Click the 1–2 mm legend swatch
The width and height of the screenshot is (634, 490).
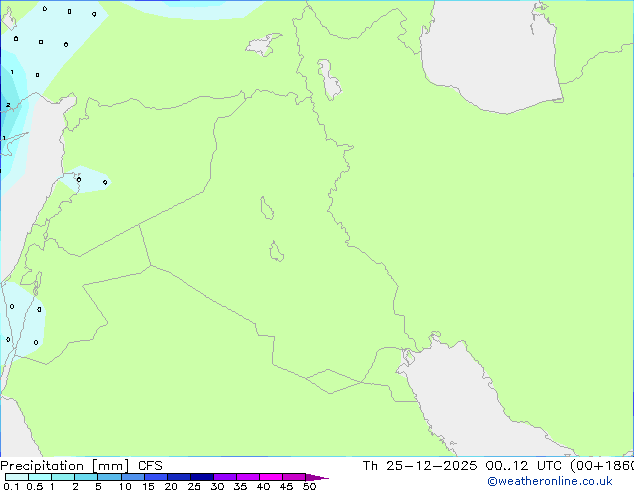pos(63,477)
